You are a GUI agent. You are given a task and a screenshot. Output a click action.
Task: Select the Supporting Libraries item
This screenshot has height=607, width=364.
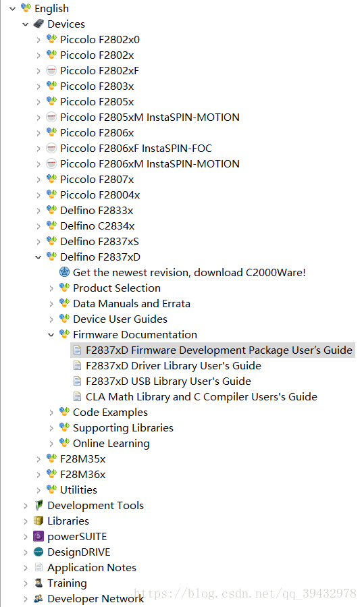pos(123,428)
